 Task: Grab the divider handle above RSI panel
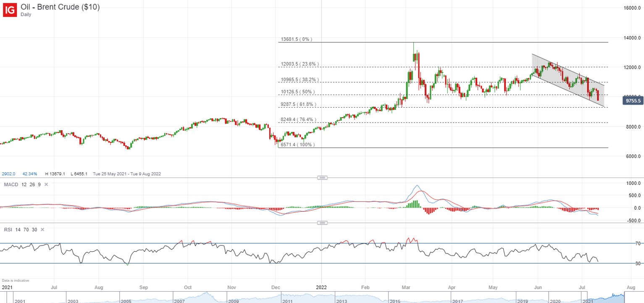[322, 223]
